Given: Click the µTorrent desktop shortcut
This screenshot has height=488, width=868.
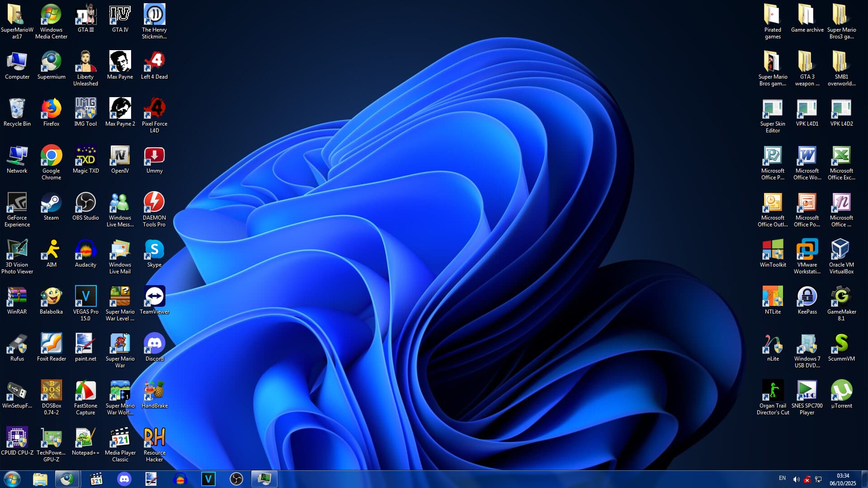Looking at the screenshot, I should click(x=841, y=395).
